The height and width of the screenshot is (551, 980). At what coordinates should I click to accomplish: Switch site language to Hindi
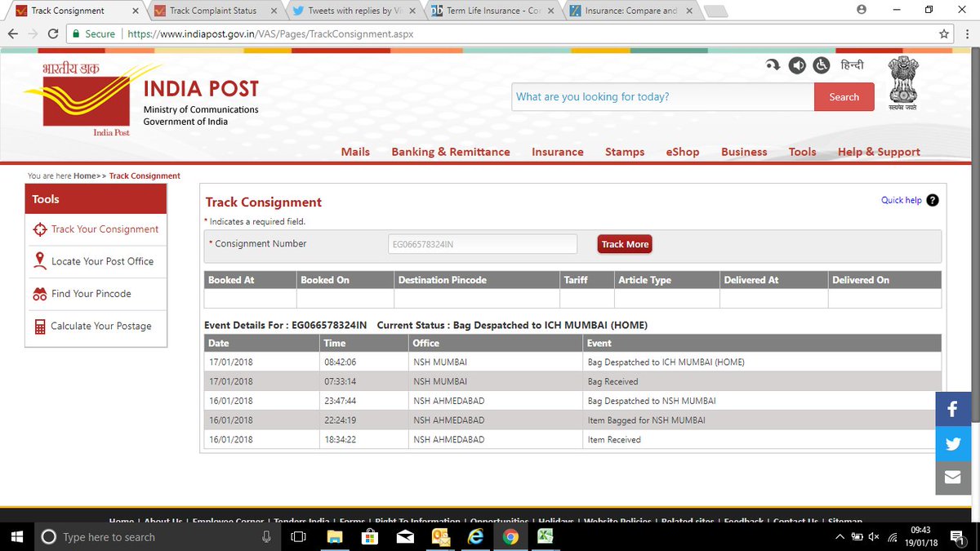coord(852,64)
